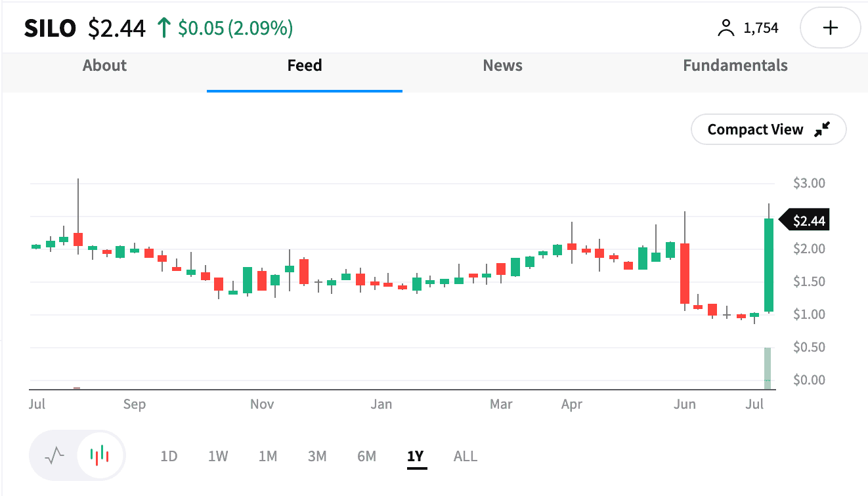
Task: Click the large red June candlestick
Action: [685, 274]
